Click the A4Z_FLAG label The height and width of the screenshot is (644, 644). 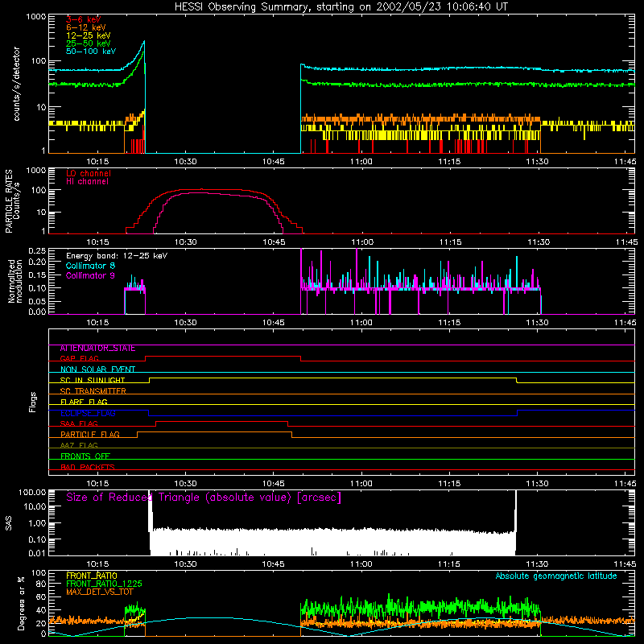click(x=79, y=446)
